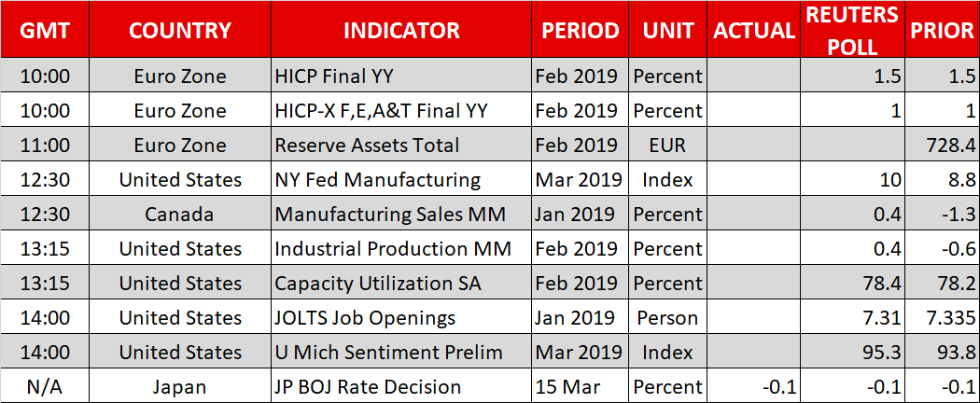
Task: Select the Canada country cell
Action: [179, 215]
